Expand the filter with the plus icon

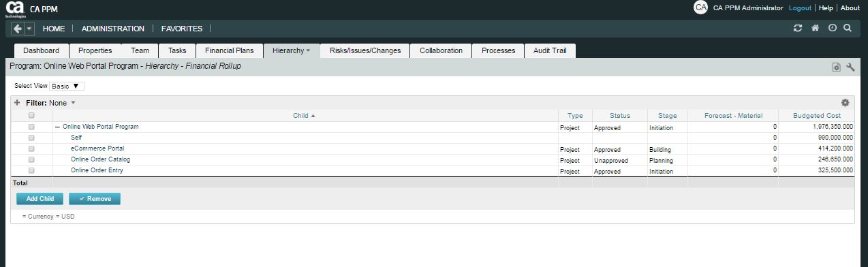(17, 103)
